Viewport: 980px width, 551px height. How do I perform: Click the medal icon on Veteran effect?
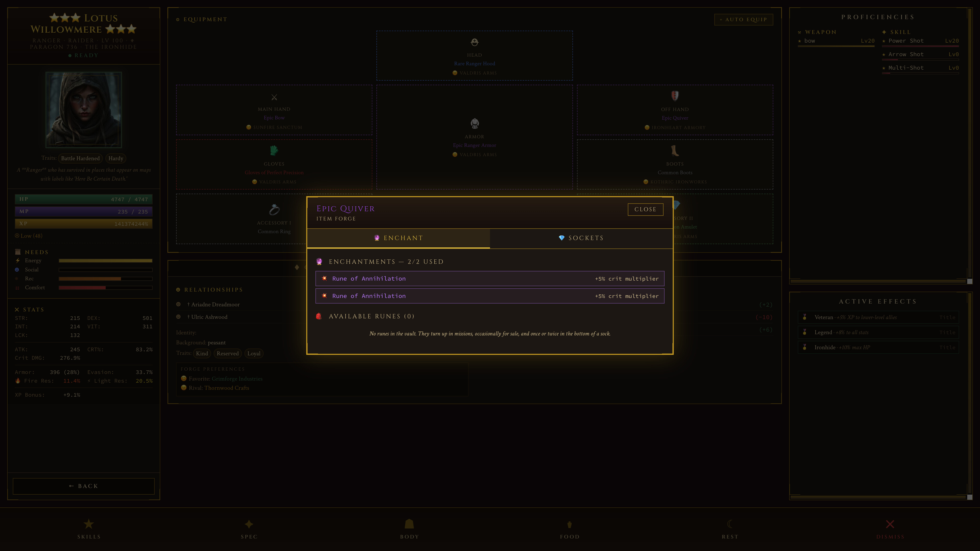coord(804,317)
